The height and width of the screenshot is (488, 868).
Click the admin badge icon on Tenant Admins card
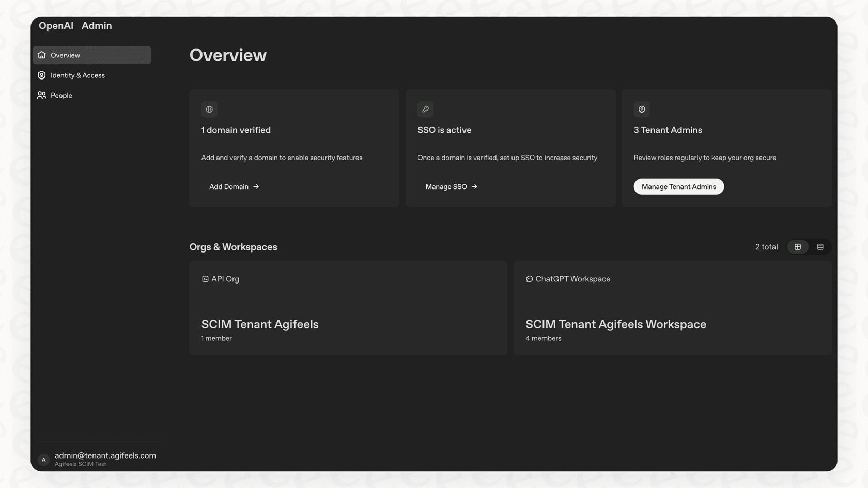tap(641, 109)
